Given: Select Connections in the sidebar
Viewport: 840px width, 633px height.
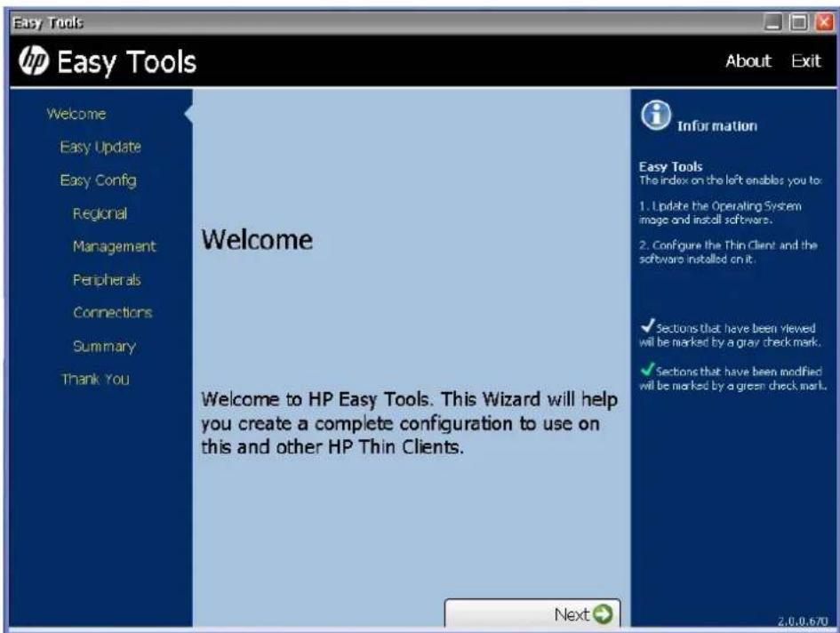Looking at the screenshot, I should pos(113,312).
